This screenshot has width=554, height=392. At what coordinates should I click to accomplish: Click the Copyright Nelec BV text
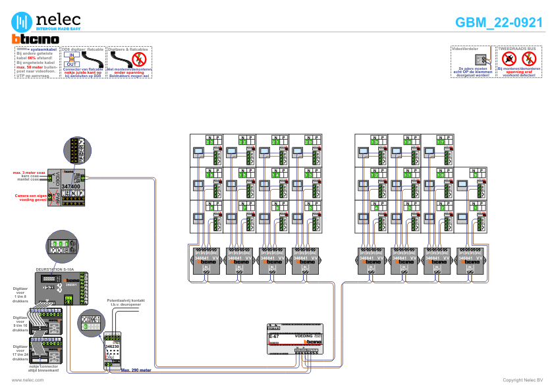click(522, 380)
